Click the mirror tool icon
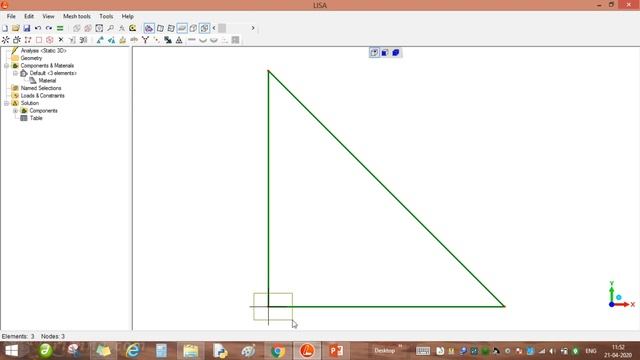 pos(83,40)
